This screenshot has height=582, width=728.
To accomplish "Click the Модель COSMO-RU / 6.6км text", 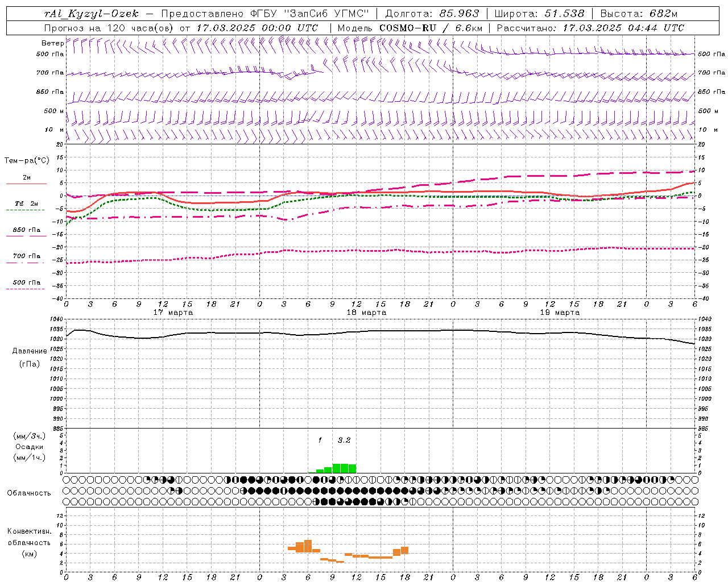I will tap(410, 28).
